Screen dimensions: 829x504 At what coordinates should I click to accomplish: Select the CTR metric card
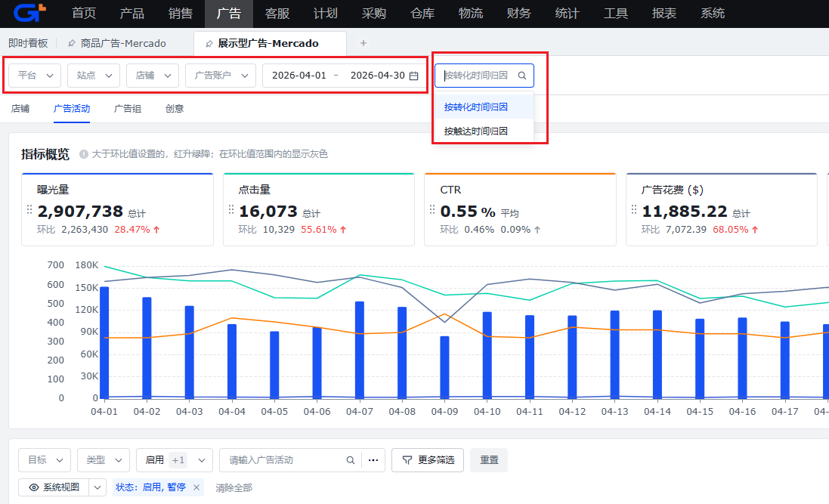(x=520, y=209)
